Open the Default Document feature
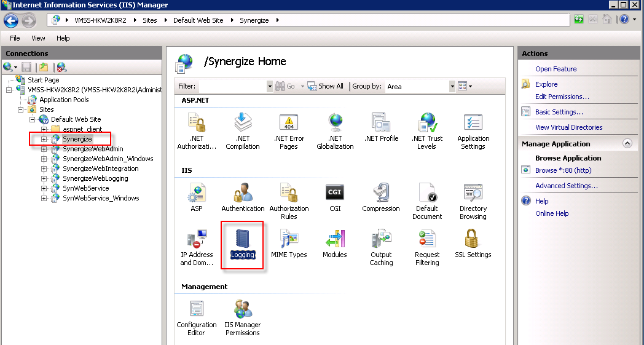This screenshot has height=345, width=644. pos(427,202)
